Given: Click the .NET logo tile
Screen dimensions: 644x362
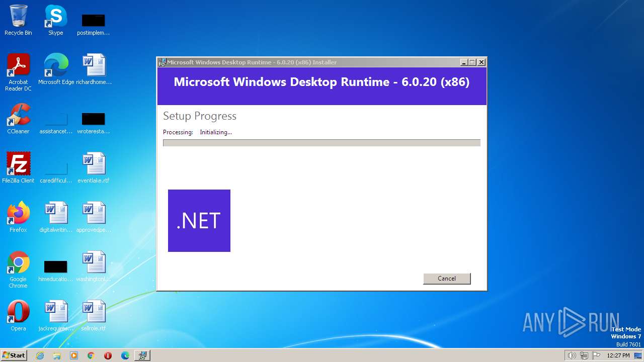Looking at the screenshot, I should point(199,221).
